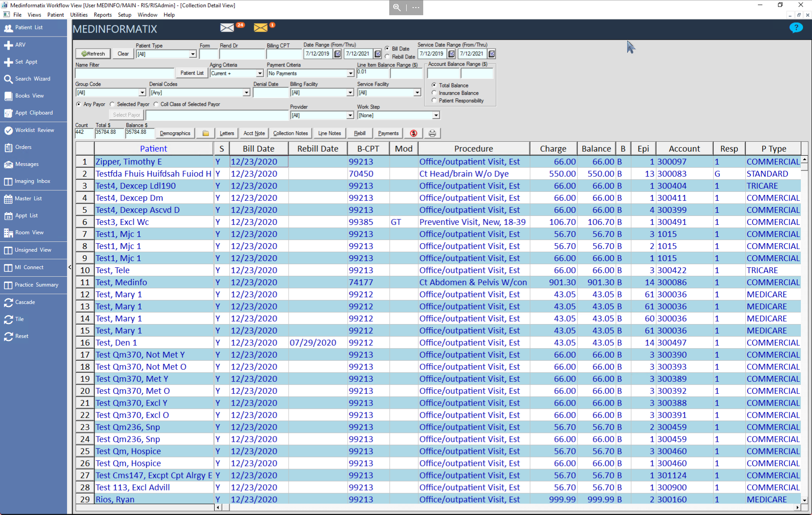Open the orange envelope notifications icon
The width and height of the screenshot is (812, 515).
click(260, 28)
